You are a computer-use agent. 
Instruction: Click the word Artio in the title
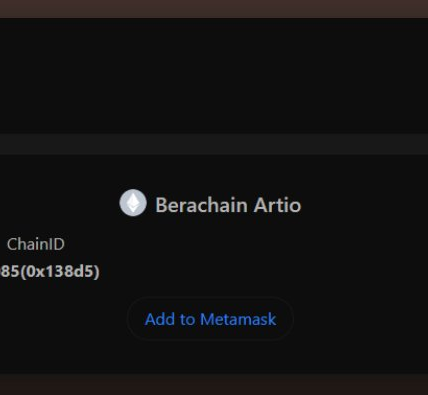tap(277, 205)
